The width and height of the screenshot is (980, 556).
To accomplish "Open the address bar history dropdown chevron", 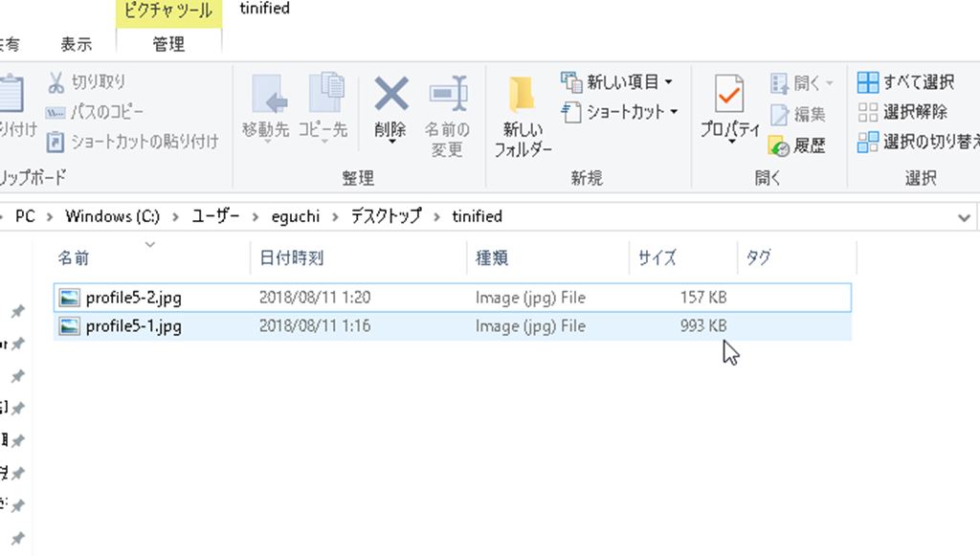I will coord(964,217).
